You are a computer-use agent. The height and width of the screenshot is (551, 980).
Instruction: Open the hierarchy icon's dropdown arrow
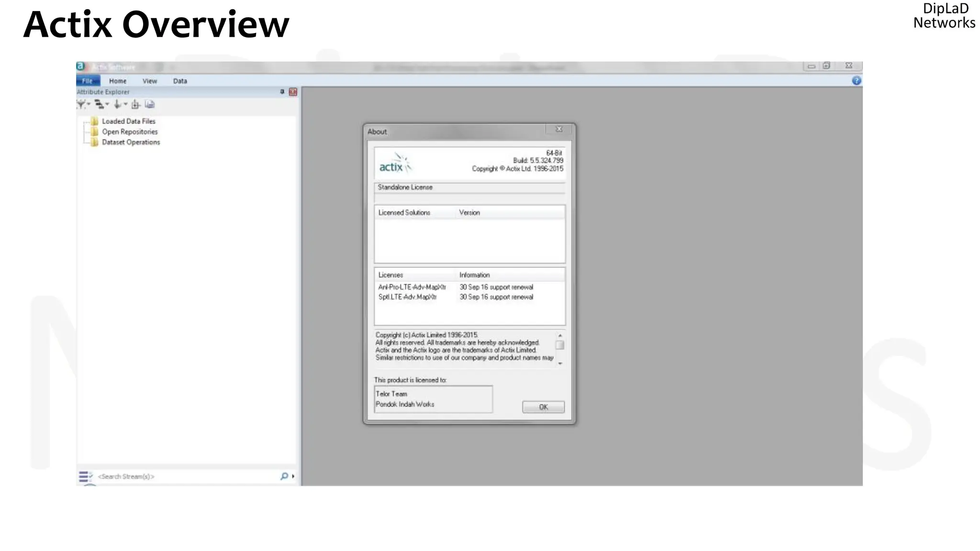click(107, 104)
